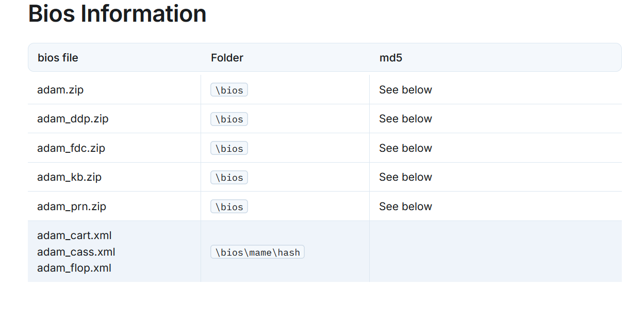This screenshot has height=315, width=644.
Task: Click the adam_kb.zip file name
Action: [x=69, y=177]
